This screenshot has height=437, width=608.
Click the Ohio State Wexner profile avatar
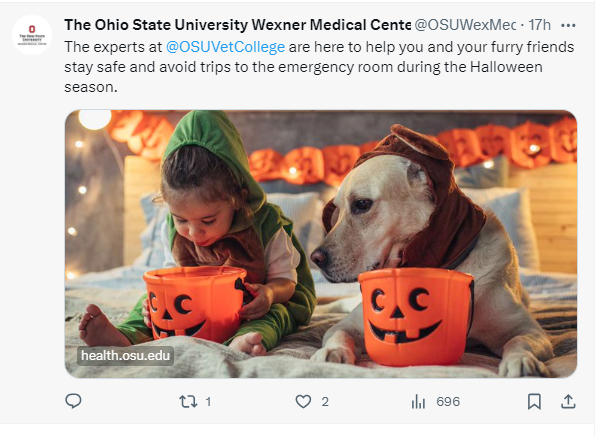point(32,35)
